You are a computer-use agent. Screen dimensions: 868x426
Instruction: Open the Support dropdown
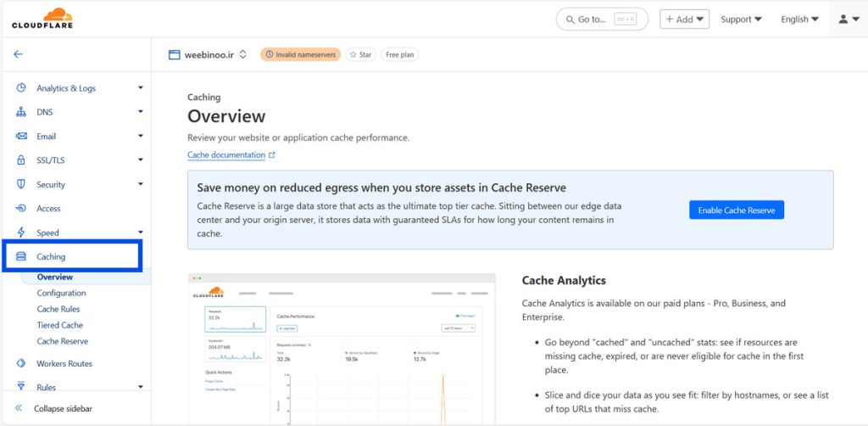pyautogui.click(x=741, y=20)
